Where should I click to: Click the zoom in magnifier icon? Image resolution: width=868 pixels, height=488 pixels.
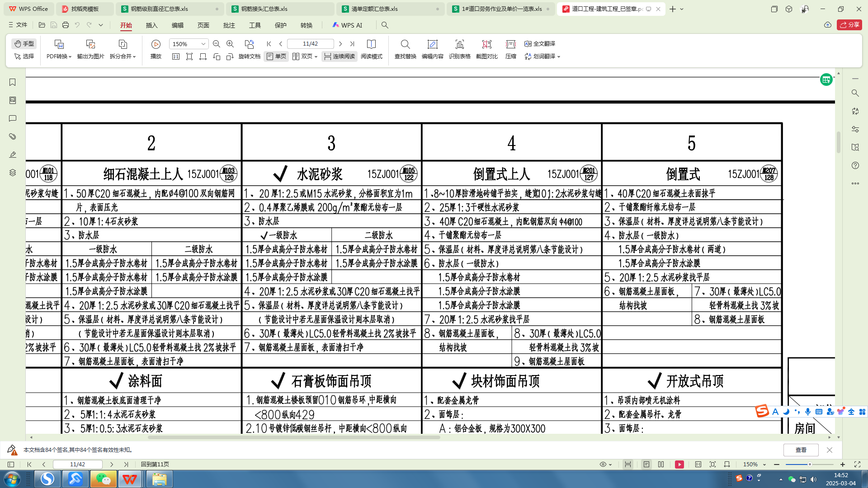pos(230,44)
